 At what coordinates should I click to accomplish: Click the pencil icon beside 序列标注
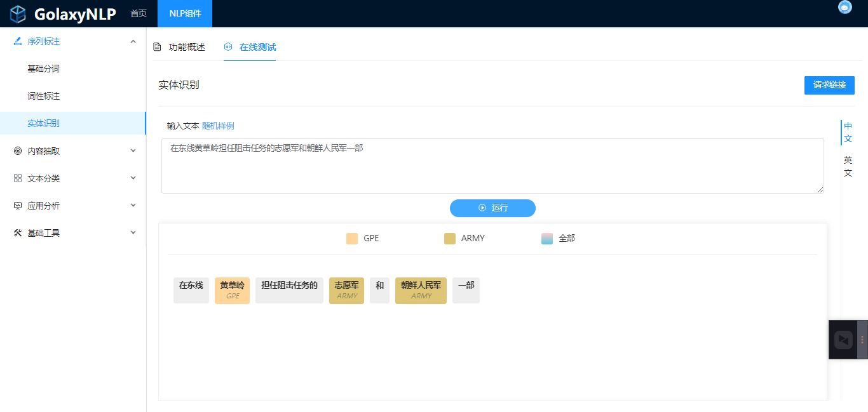coord(18,41)
